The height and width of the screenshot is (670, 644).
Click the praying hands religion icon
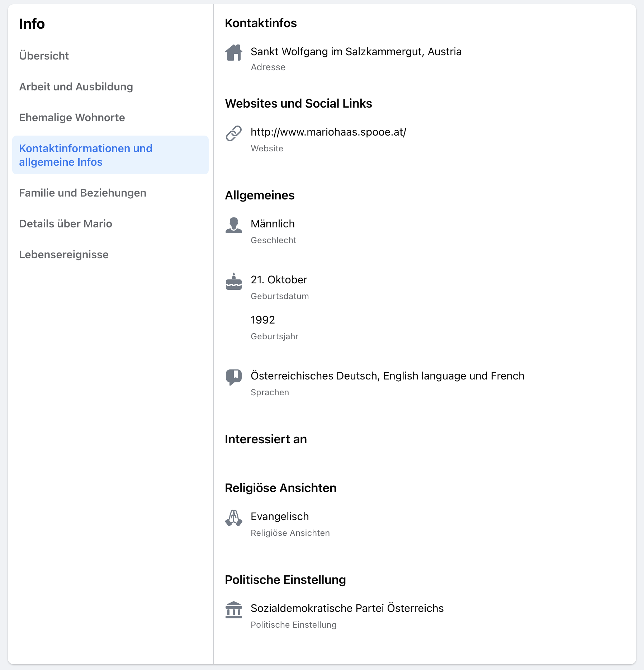[234, 518]
